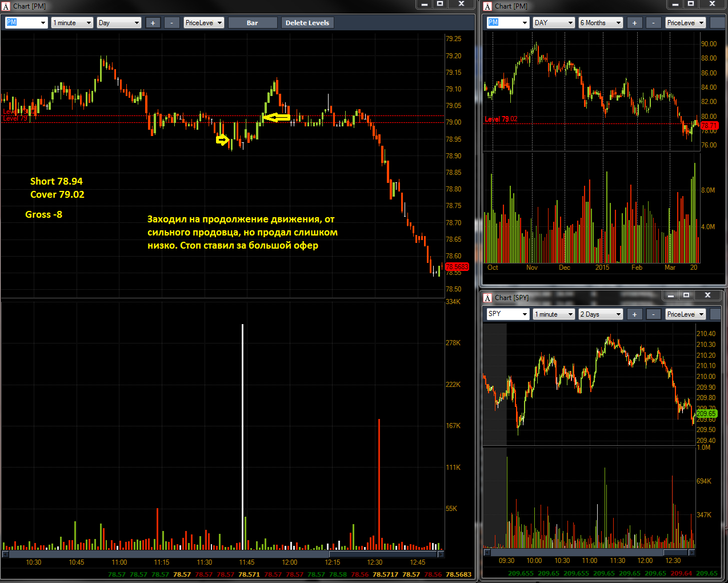728x583 pixels.
Task: Select the yellow left-pointing arrow marker near 79.00
Action: [277, 118]
